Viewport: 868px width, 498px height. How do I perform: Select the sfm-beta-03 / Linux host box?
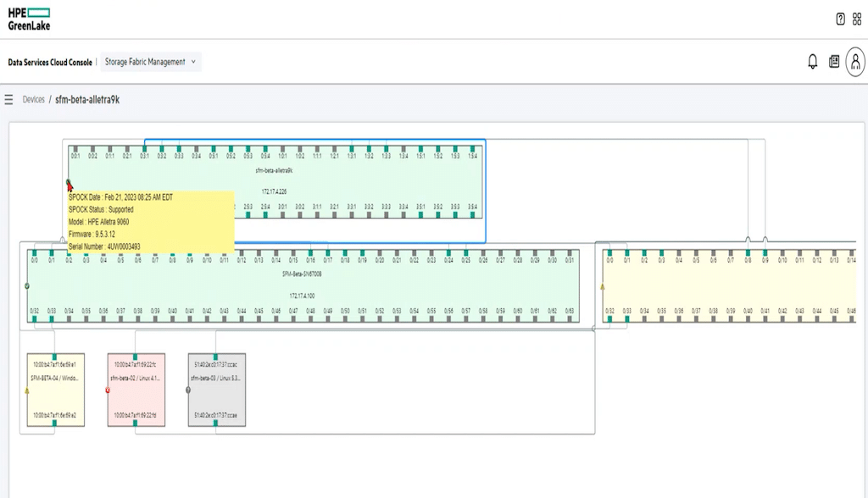point(216,390)
